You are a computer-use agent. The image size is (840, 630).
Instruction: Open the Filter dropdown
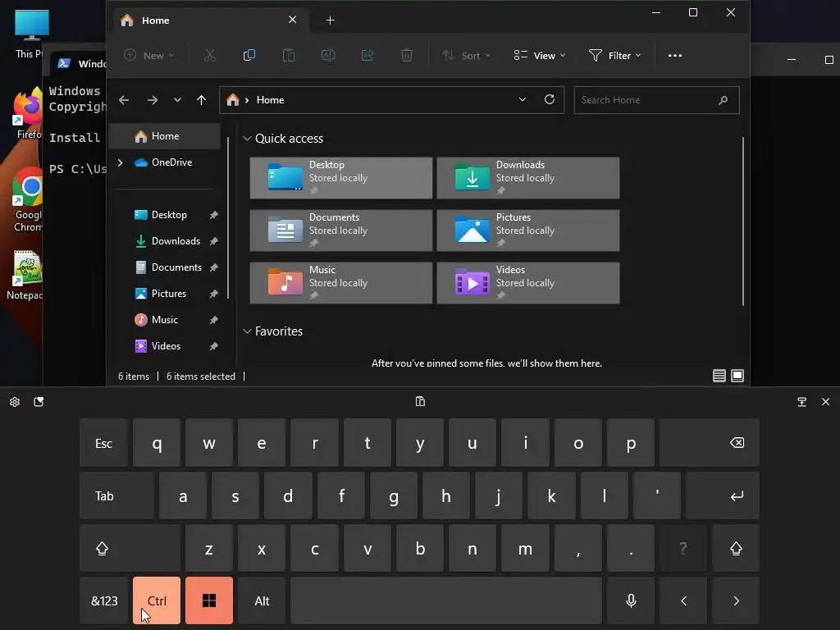click(615, 55)
